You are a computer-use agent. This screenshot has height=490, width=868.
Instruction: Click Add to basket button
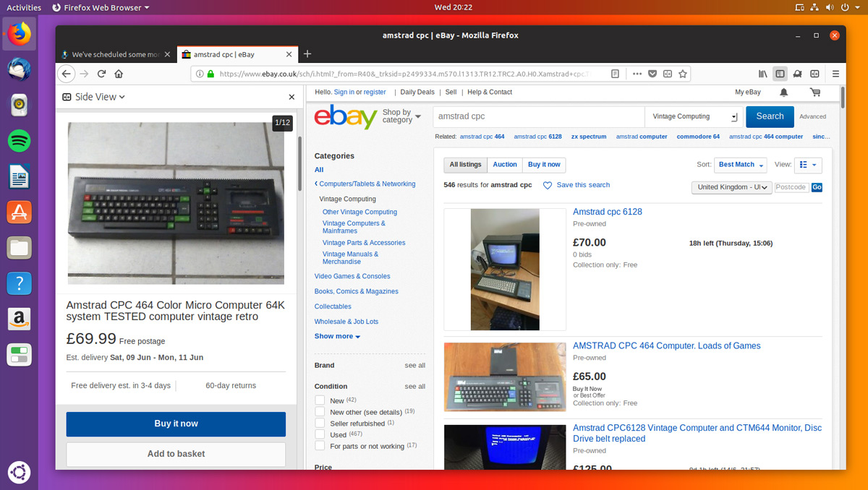pos(176,454)
